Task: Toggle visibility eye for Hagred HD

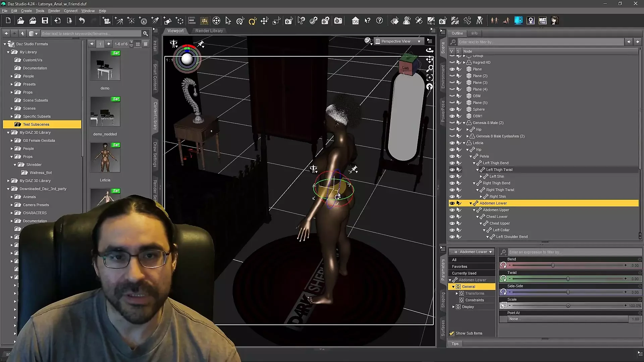Action: (452, 62)
